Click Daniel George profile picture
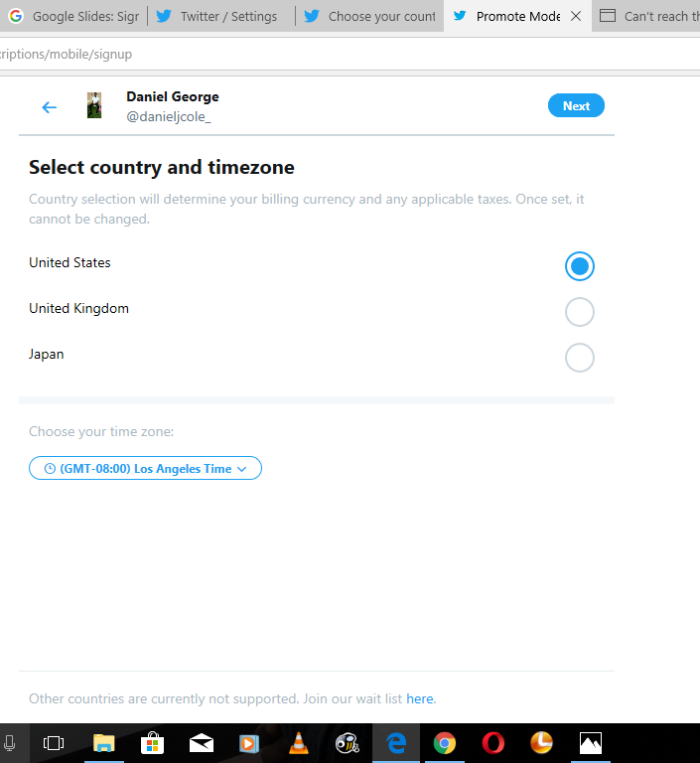 [94, 105]
